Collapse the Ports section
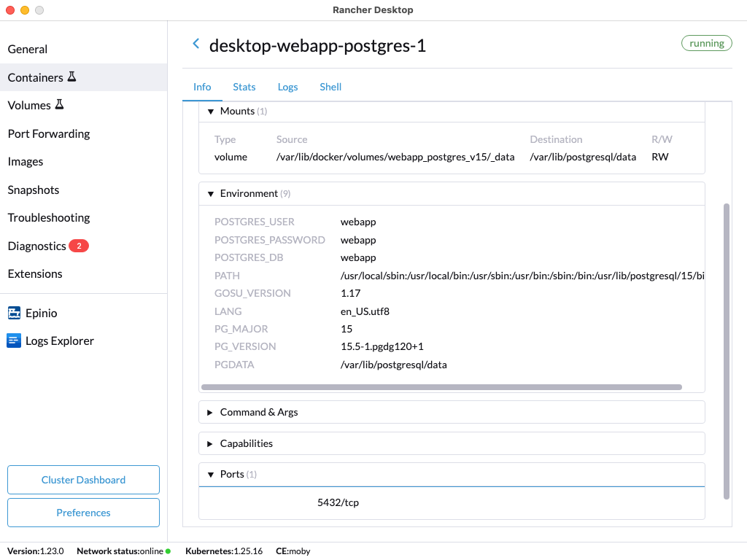This screenshot has height=560, width=747. point(211,475)
